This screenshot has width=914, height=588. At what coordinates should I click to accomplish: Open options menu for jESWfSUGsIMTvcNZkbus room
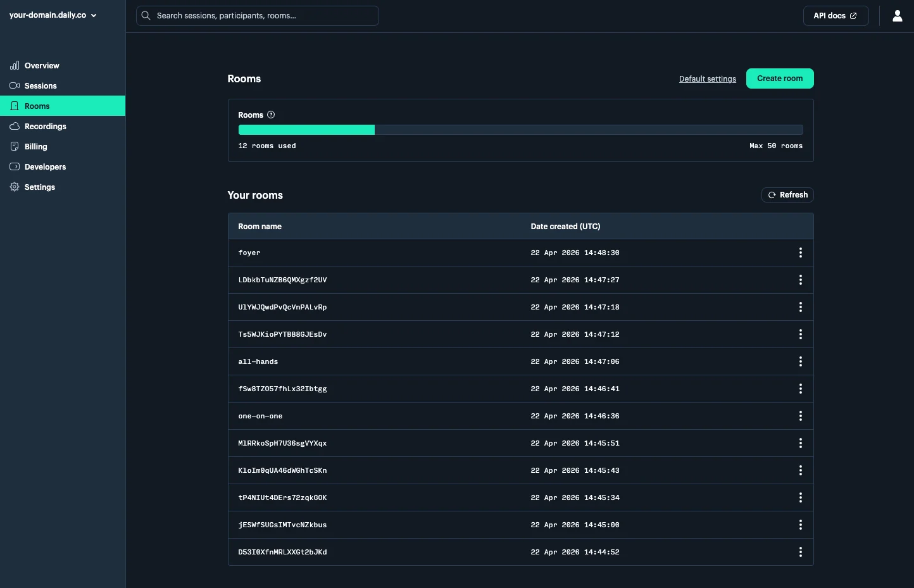[801, 525]
